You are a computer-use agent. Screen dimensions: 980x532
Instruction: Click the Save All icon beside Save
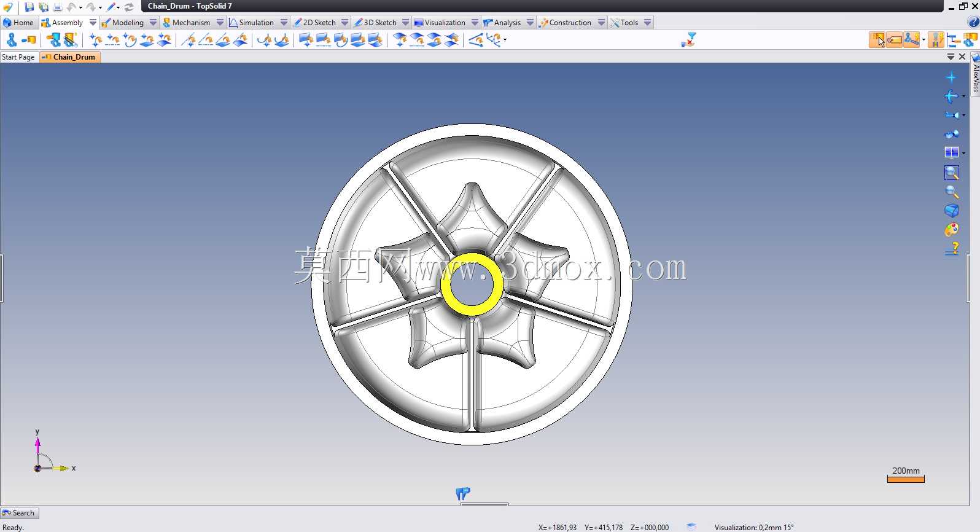pyautogui.click(x=43, y=7)
